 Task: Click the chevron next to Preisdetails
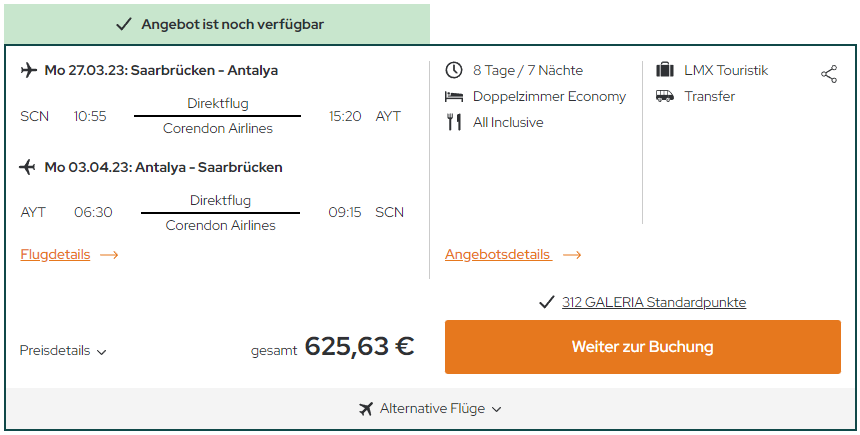click(x=101, y=352)
